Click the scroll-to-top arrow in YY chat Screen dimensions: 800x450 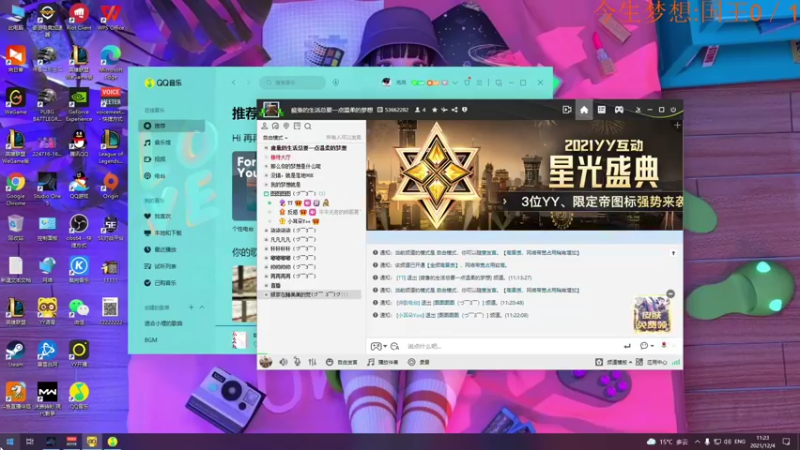pyautogui.click(x=673, y=253)
